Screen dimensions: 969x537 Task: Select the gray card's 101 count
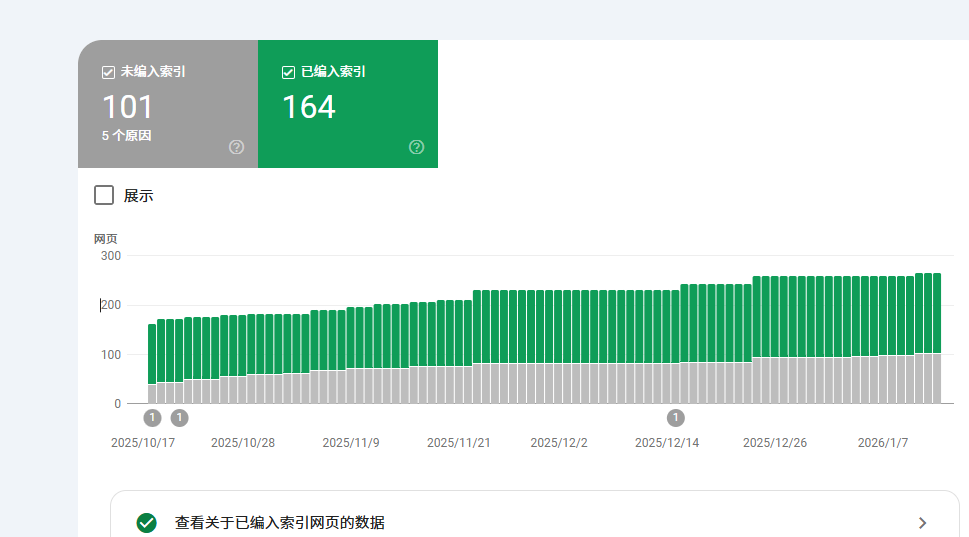pos(128,107)
